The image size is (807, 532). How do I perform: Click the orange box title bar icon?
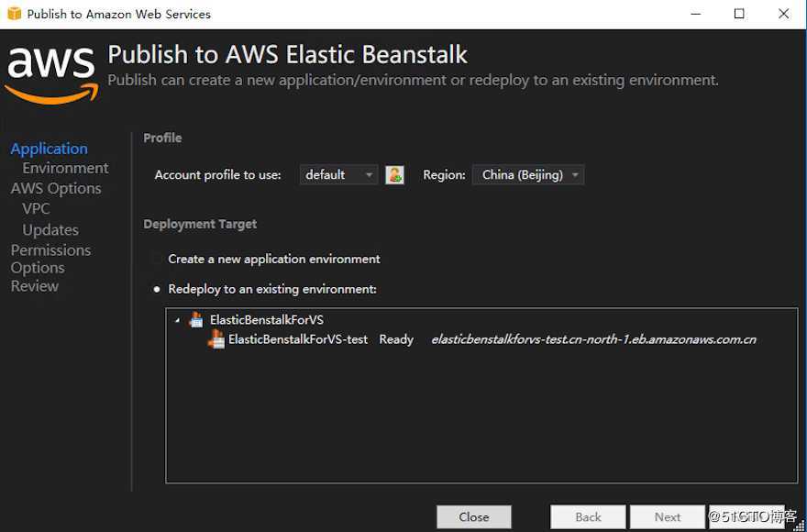pyautogui.click(x=14, y=14)
